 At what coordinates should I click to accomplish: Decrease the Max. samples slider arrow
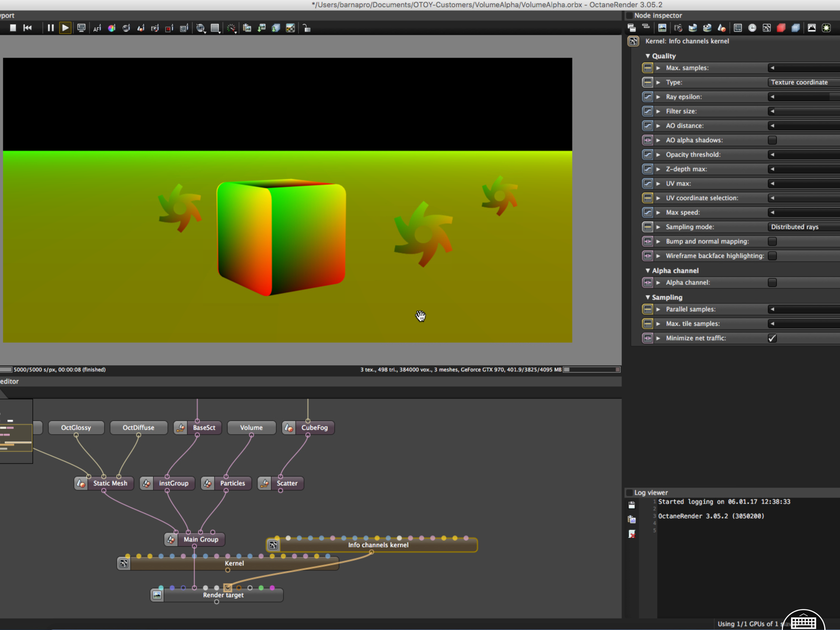pos(772,68)
